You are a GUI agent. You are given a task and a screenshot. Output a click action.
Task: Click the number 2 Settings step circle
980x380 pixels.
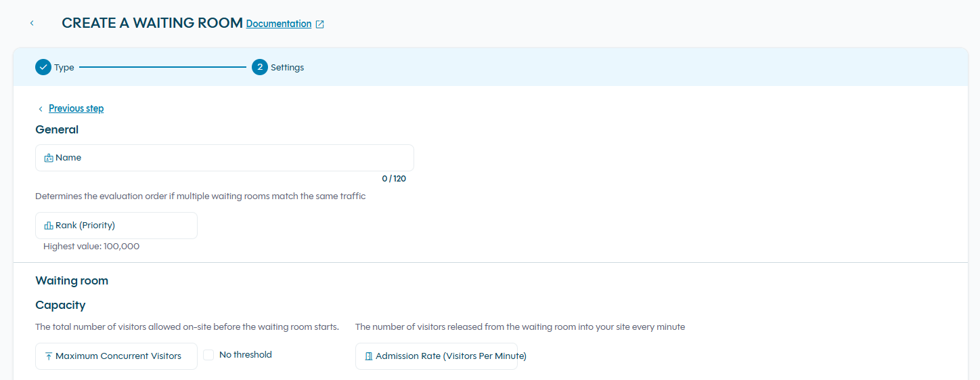coord(260,67)
